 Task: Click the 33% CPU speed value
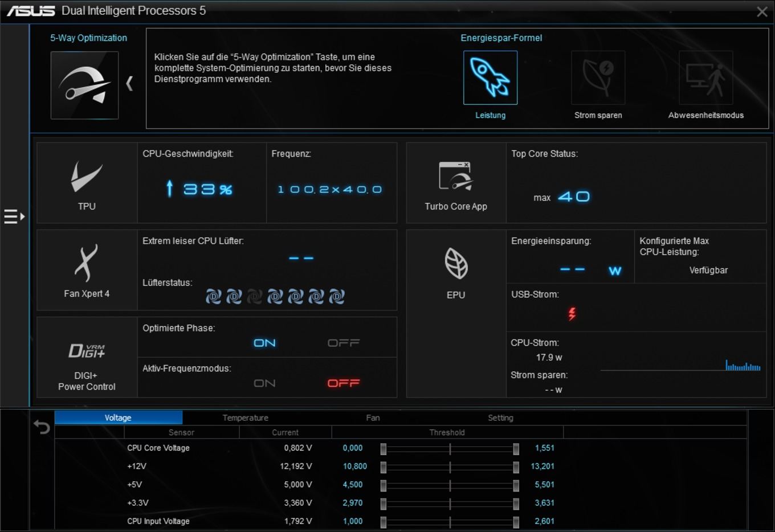click(207, 189)
